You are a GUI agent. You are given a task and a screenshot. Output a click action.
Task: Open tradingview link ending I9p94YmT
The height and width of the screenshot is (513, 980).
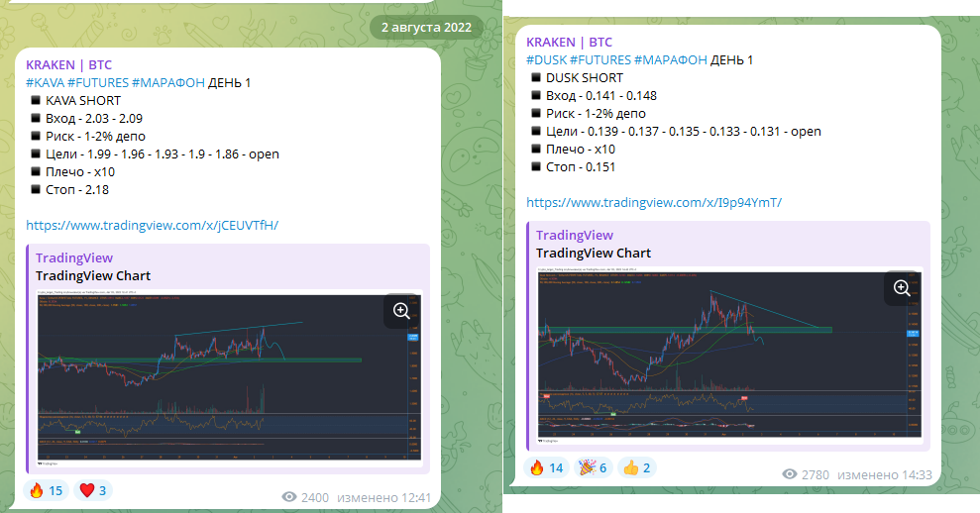pos(654,202)
